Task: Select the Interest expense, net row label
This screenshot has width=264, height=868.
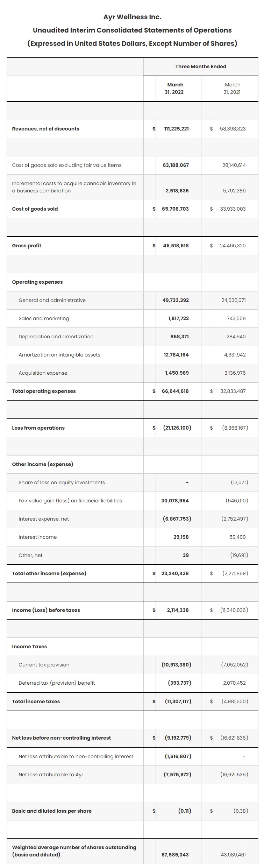Action: point(44,519)
